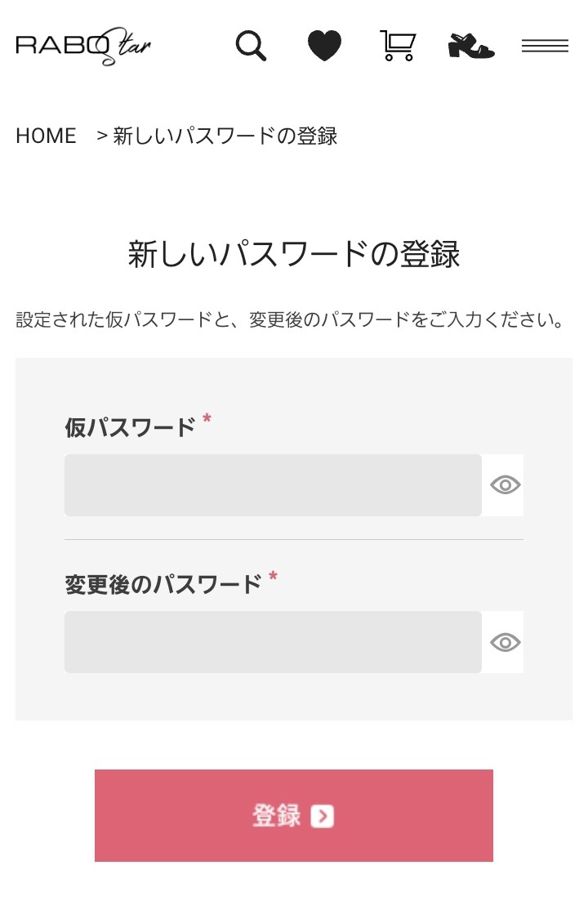588x919 pixels.
Task: Click the 新しいパスワードの登録 page heading
Action: pyautogui.click(x=294, y=255)
